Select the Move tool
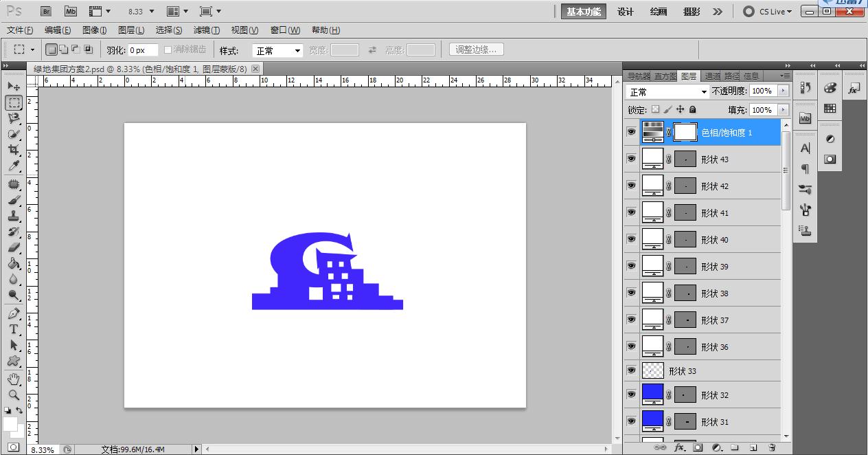Image resolution: width=868 pixels, height=455 pixels. (x=14, y=87)
